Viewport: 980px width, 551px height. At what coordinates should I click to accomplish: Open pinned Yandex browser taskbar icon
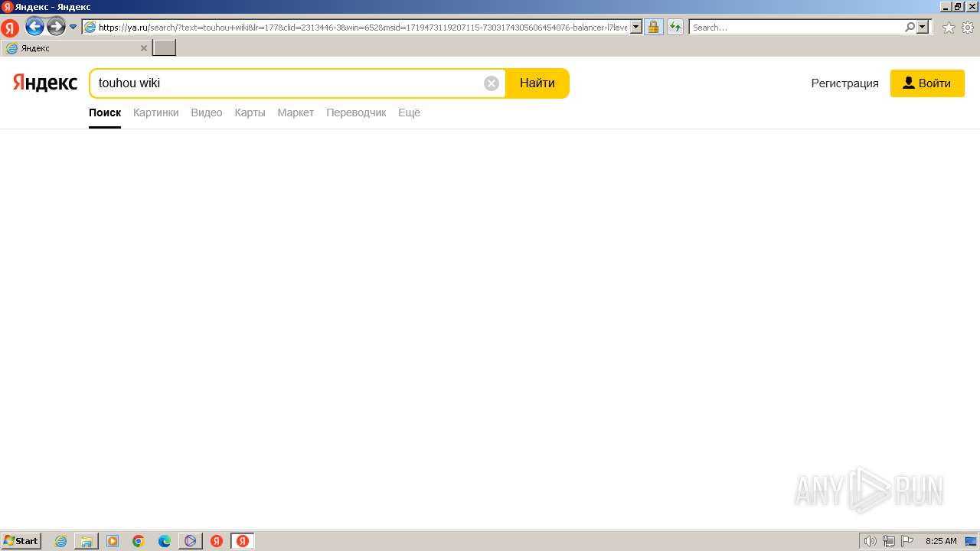coord(217,541)
